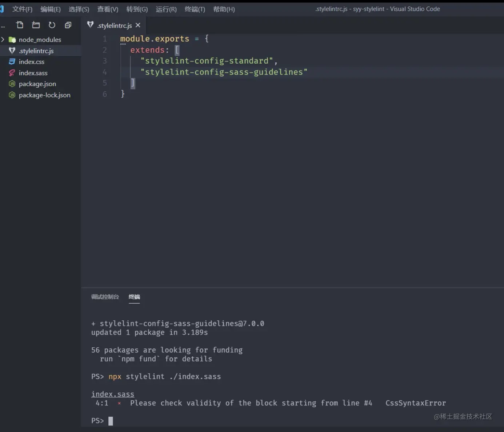Click the Node icon beside package-lock.json
This screenshot has height=432, width=504.
click(x=12, y=95)
